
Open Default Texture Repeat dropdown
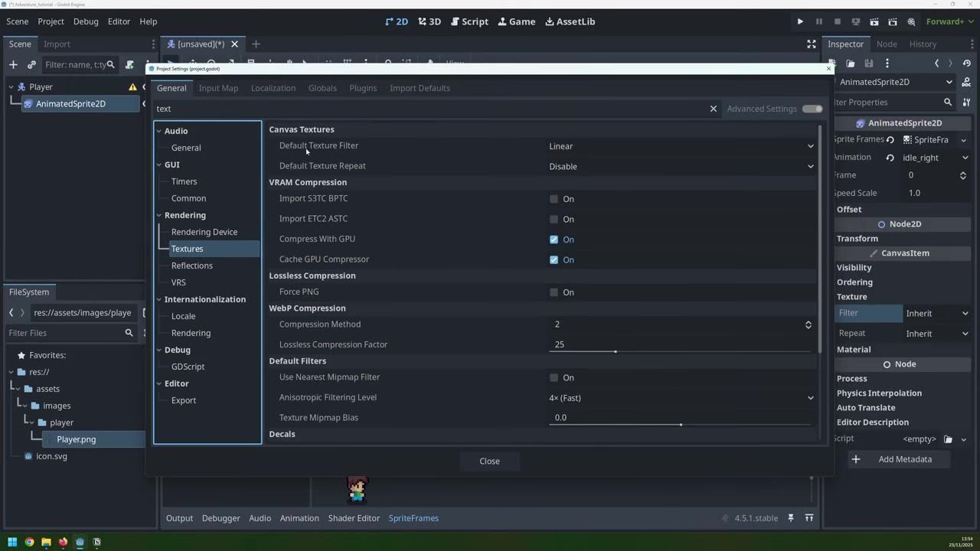[x=681, y=166]
